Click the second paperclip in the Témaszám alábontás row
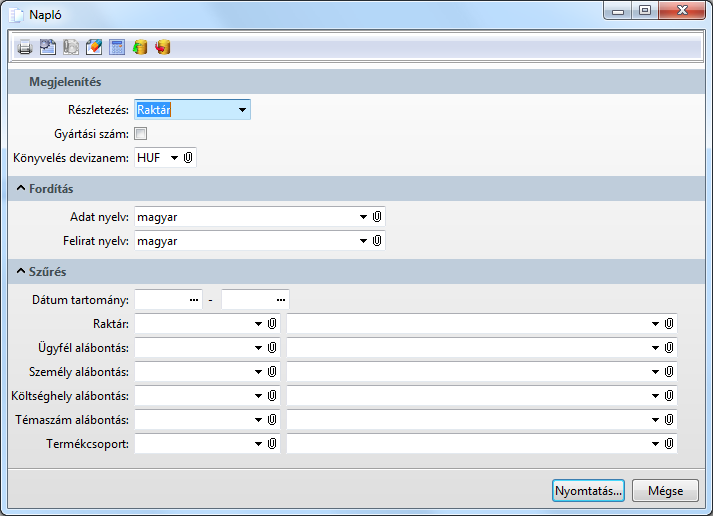The height and width of the screenshot is (516, 713). pyautogui.click(x=668, y=420)
